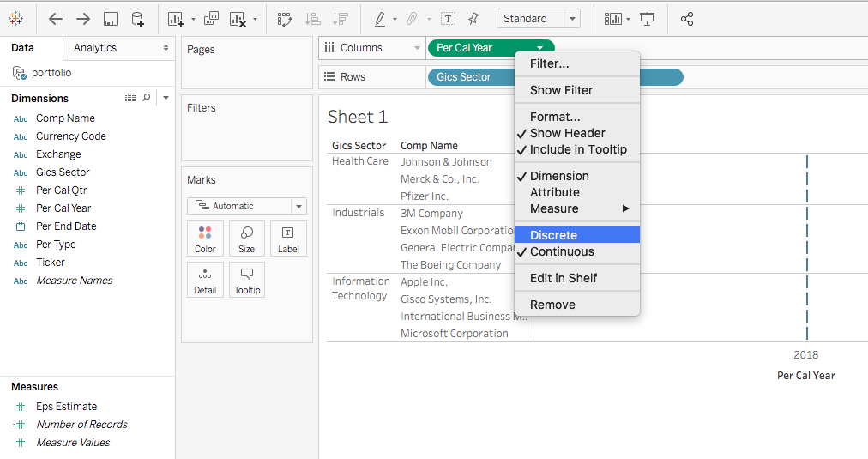Open the Tooltip marks card
Screen dimensions: 868x459
point(247,280)
